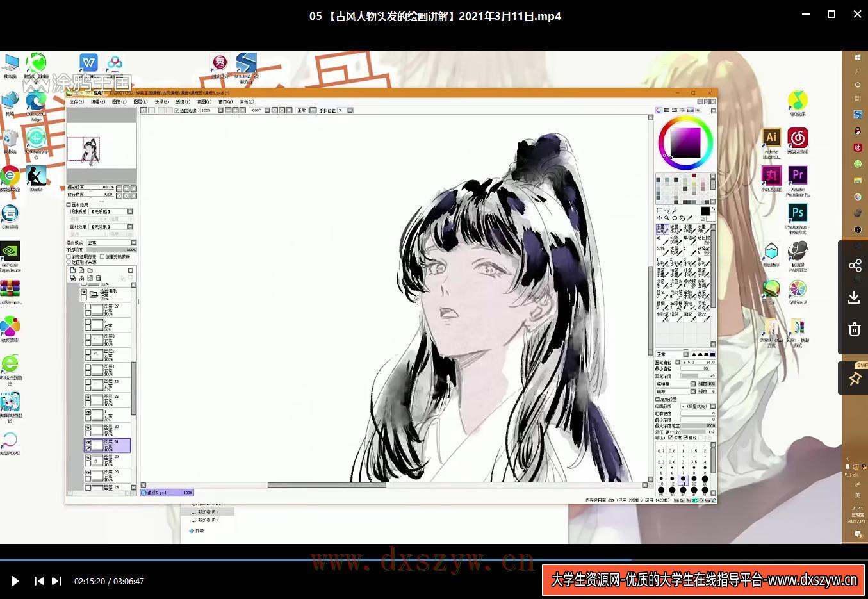
Task: Select the rotate view tool in SAI
Action: pyautogui.click(x=675, y=218)
